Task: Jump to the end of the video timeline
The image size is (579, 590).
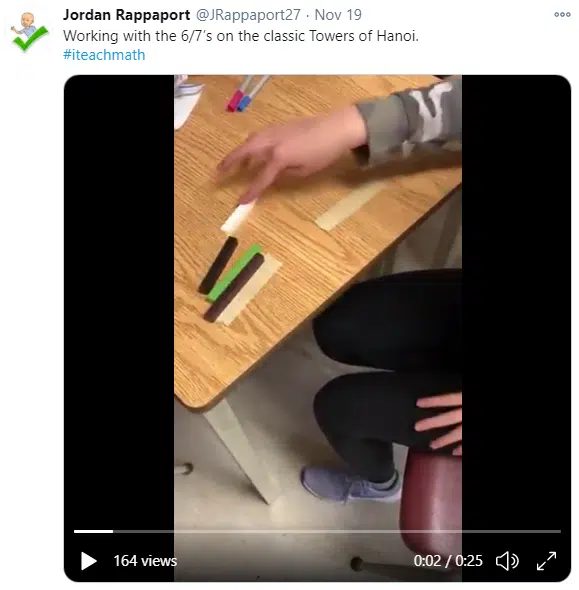Action: click(x=560, y=531)
